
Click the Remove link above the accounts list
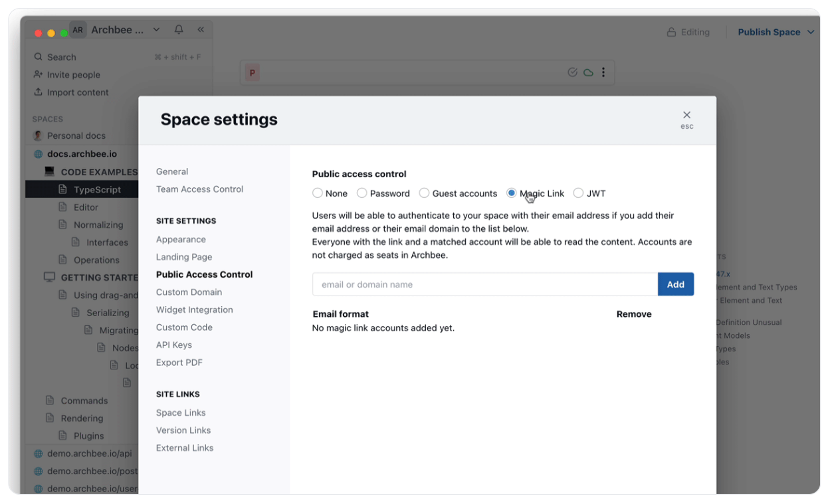(x=633, y=313)
